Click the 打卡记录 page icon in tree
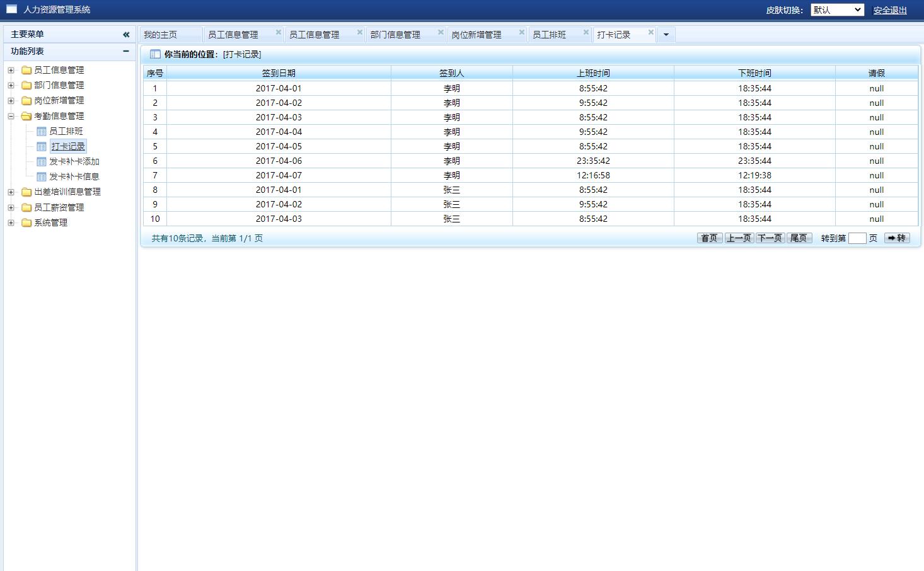 tap(42, 146)
